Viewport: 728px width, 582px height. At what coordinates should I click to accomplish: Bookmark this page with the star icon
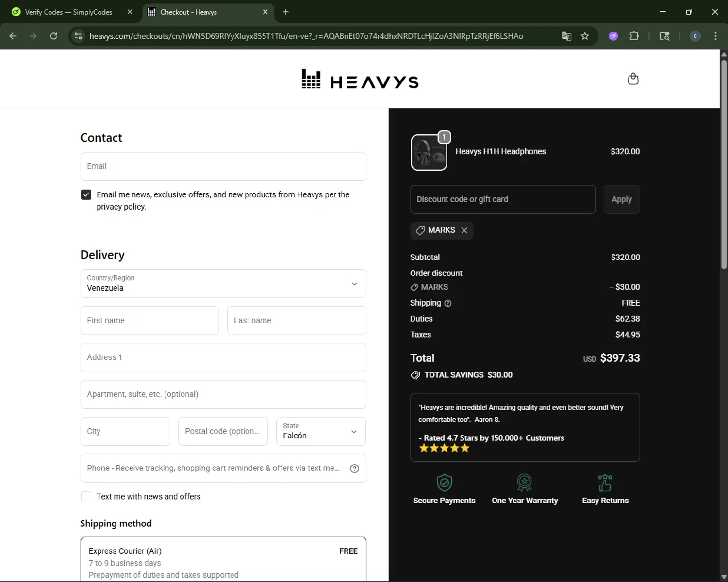[585, 36]
